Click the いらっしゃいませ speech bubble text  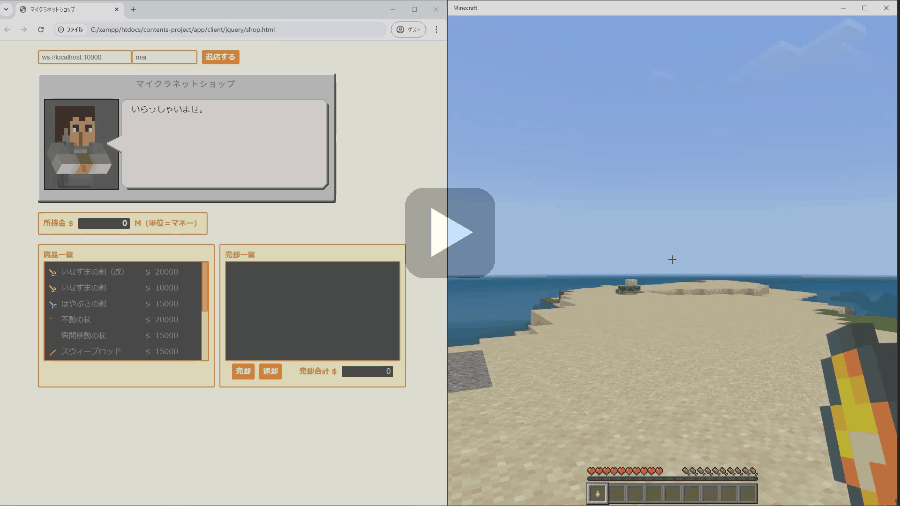click(168, 109)
